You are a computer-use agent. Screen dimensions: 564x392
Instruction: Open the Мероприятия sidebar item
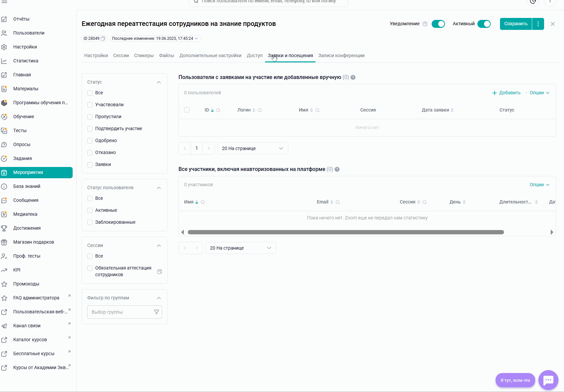[36, 173]
